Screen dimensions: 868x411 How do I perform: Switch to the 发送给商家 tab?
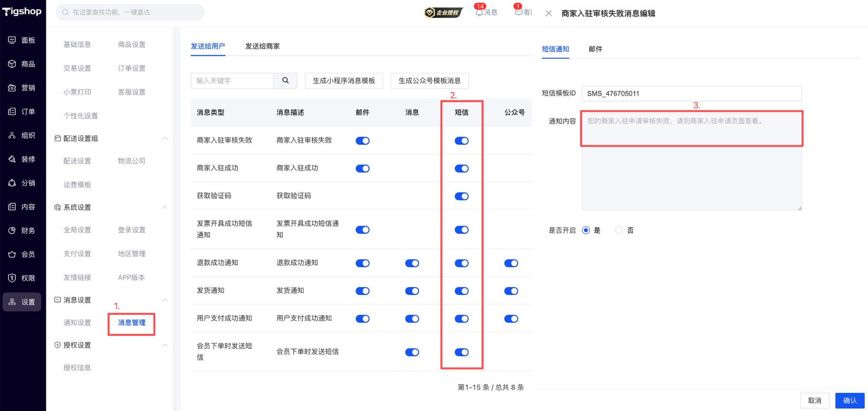[x=262, y=46]
